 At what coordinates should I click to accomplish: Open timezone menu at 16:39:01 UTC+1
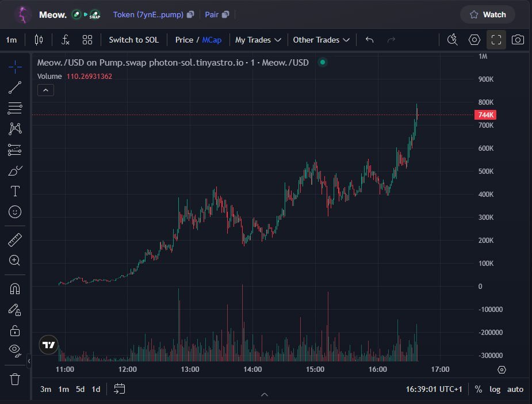pyautogui.click(x=434, y=389)
